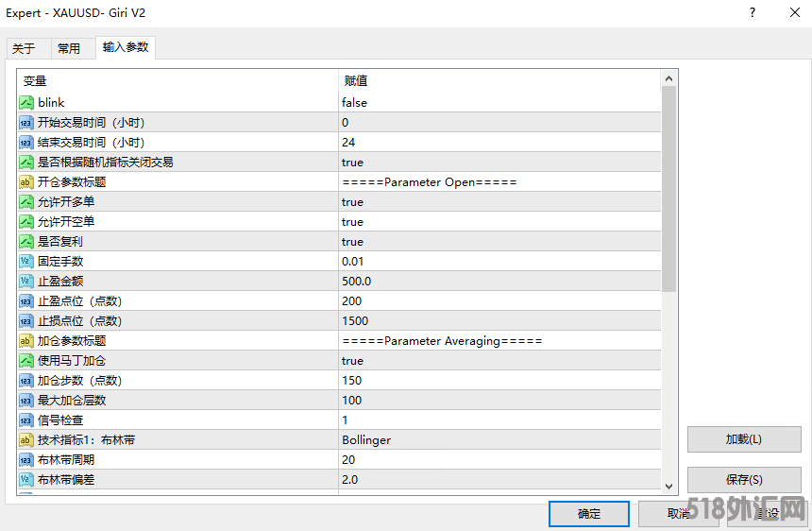The image size is (812, 531).
Task: Open the 常用 tab
Action: point(69,48)
